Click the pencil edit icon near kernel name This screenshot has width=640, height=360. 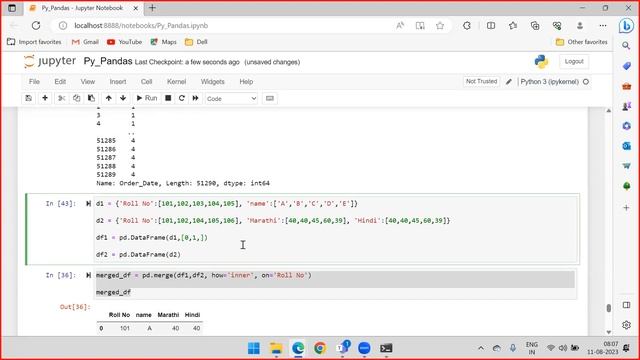pyautogui.click(x=509, y=82)
